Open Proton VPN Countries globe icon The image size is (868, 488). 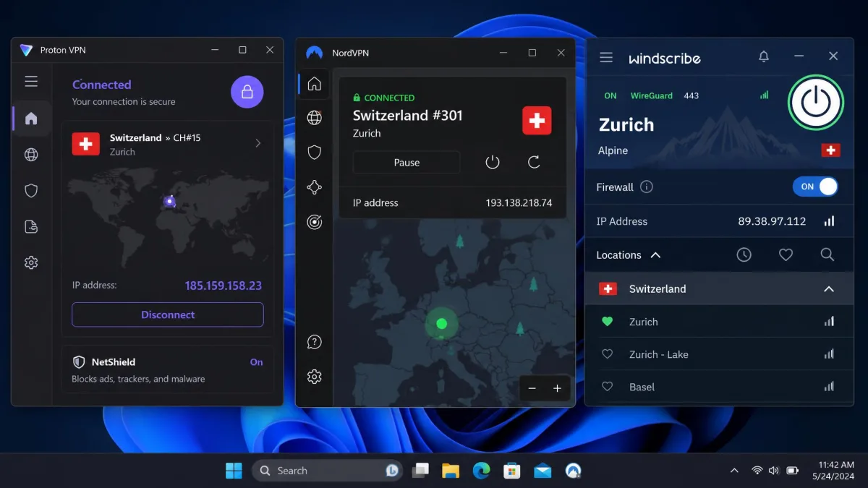[31, 155]
